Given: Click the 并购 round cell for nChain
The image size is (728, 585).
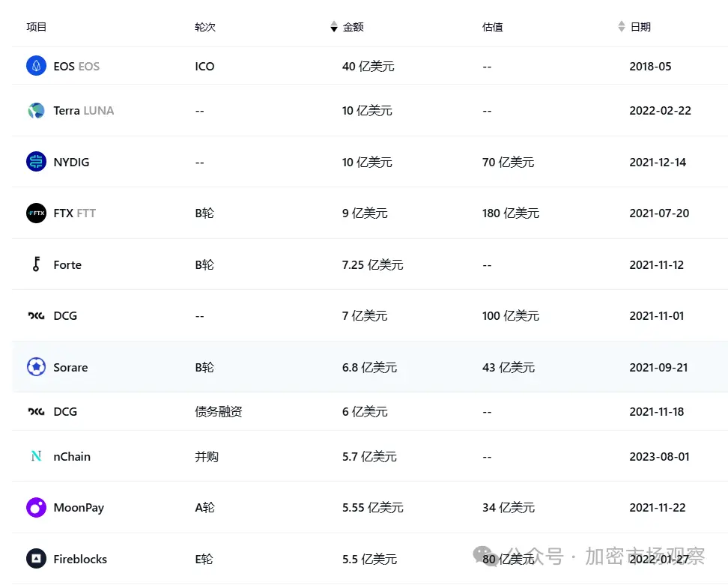Looking at the screenshot, I should point(207,456).
